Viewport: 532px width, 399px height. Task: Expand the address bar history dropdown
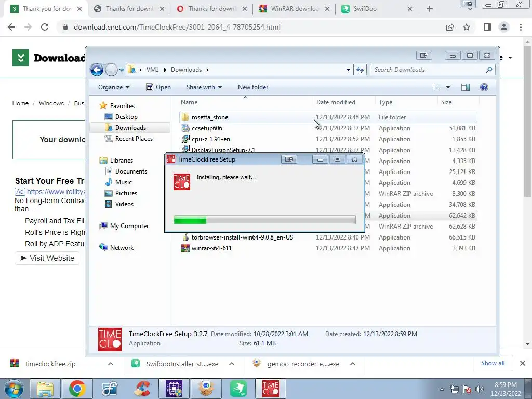point(348,70)
